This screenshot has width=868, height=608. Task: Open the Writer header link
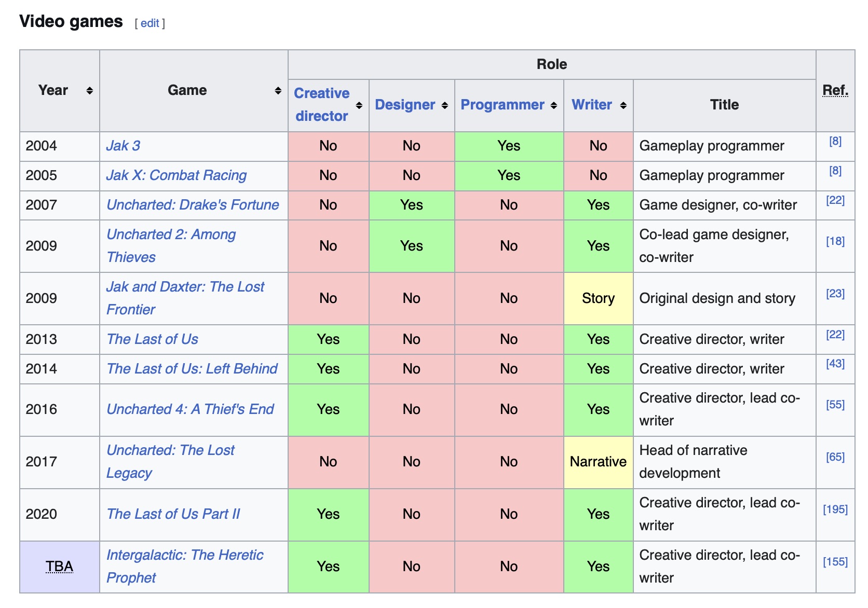tap(592, 105)
